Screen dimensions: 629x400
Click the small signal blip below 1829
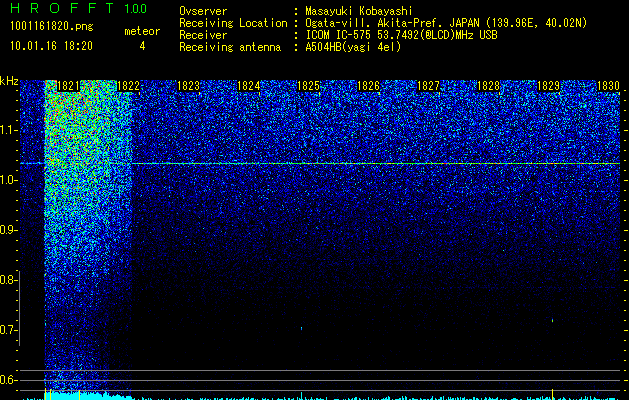coord(552,320)
